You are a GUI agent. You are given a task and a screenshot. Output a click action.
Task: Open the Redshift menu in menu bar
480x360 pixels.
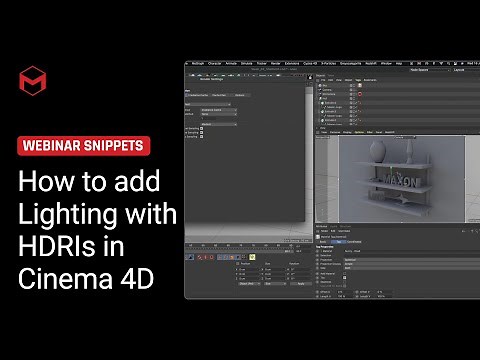tap(371, 63)
